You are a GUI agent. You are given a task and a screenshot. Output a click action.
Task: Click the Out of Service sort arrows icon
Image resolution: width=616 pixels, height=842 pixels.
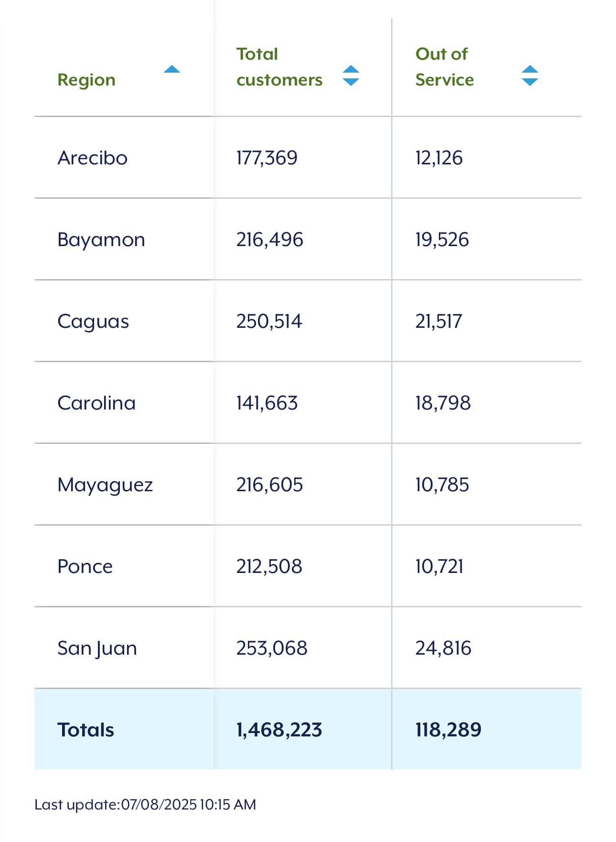tap(530, 76)
